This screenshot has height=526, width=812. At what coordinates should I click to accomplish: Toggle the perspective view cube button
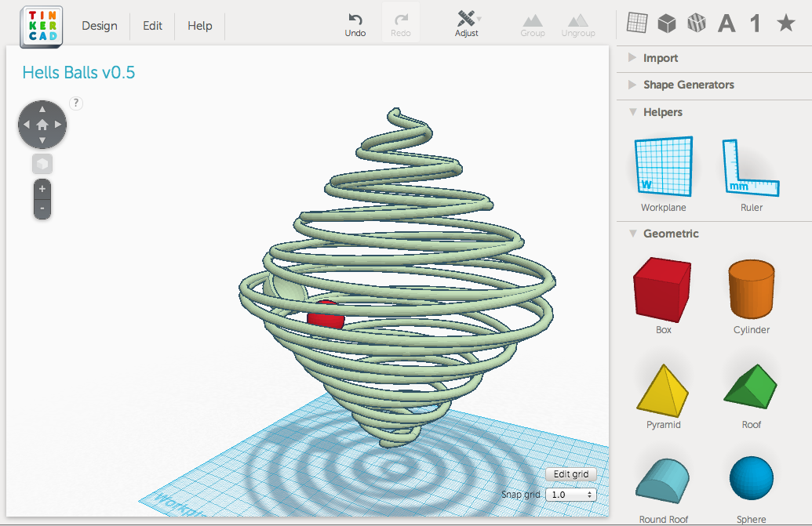[x=42, y=165]
